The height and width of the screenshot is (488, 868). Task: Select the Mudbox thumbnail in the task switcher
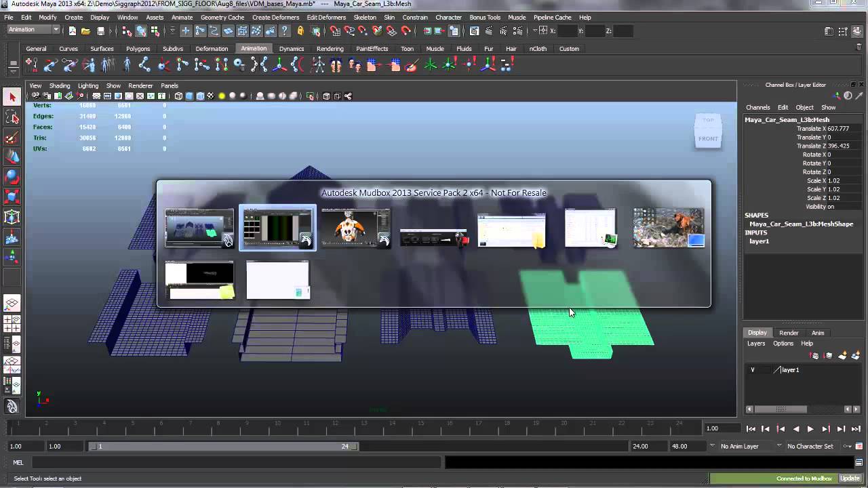pyautogui.click(x=277, y=228)
